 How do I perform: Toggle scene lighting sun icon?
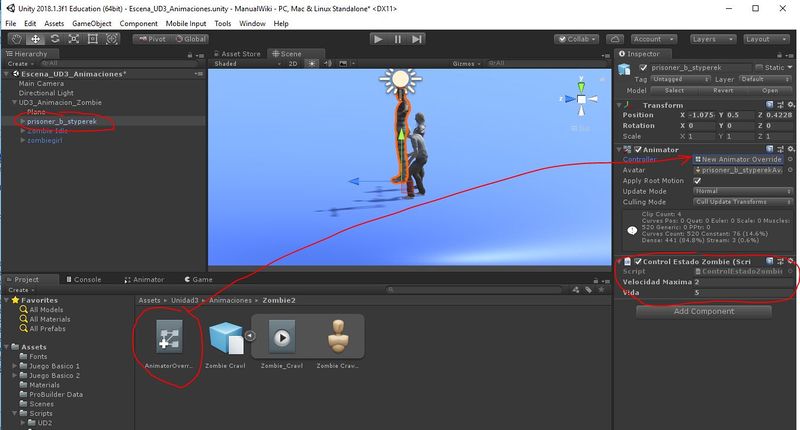tap(311, 64)
